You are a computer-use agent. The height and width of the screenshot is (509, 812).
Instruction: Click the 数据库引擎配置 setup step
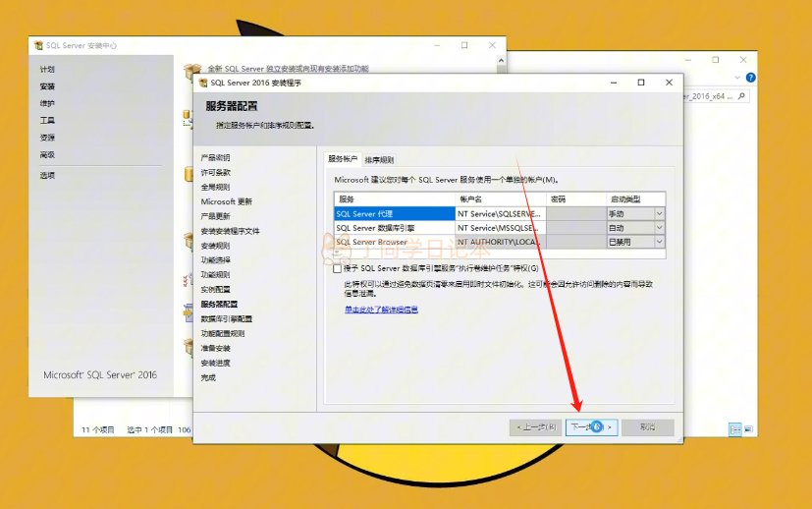pyautogui.click(x=226, y=318)
